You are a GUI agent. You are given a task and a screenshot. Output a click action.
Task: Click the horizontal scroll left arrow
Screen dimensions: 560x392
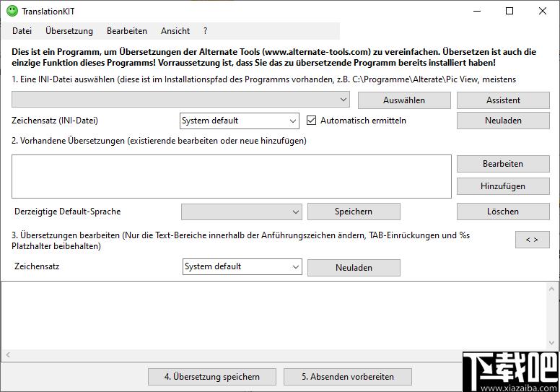point(8,355)
